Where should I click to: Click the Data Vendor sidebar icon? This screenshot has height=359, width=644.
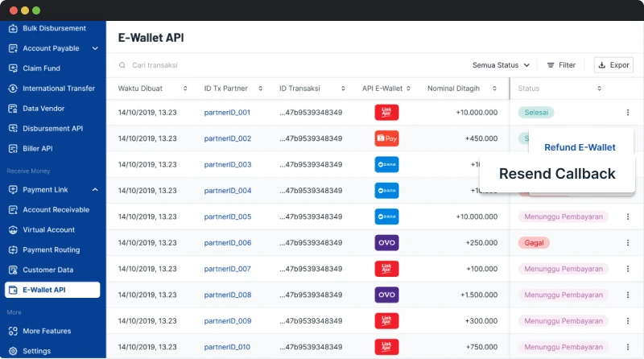click(x=13, y=109)
